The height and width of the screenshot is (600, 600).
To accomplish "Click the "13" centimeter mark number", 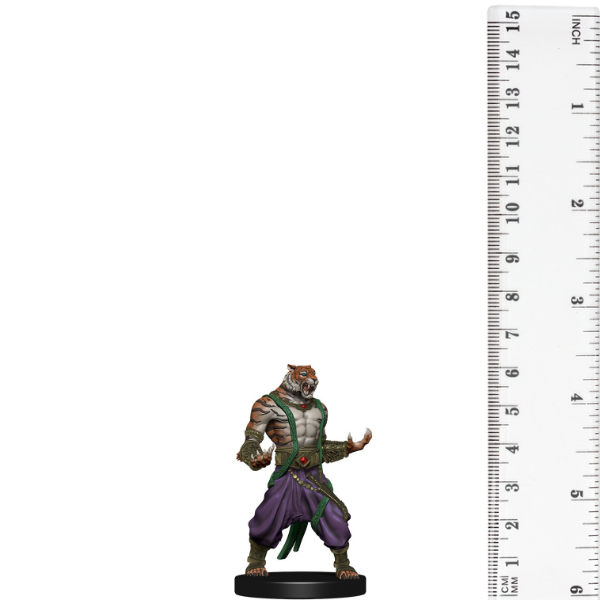I will click(x=513, y=98).
